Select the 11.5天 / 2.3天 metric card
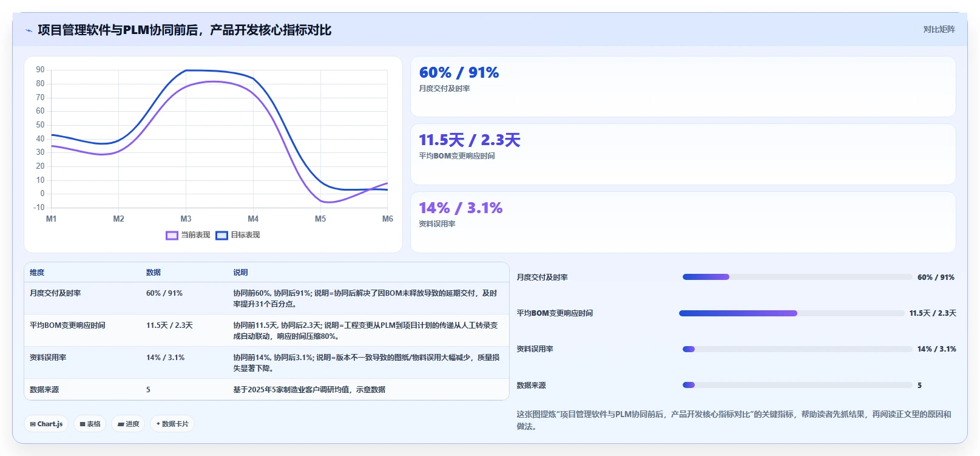The height and width of the screenshot is (456, 980). click(x=683, y=154)
